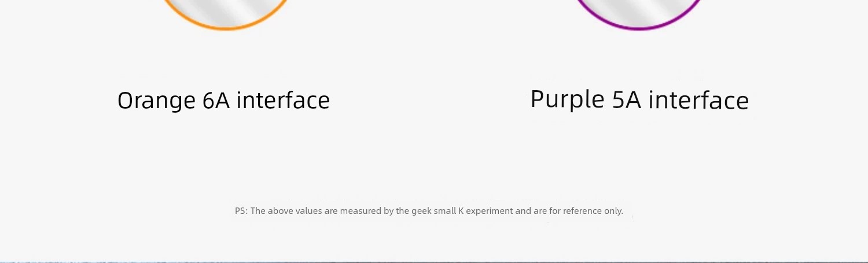Click the PS: prefix of the footnote
This screenshot has width=868, height=263.
(241, 211)
